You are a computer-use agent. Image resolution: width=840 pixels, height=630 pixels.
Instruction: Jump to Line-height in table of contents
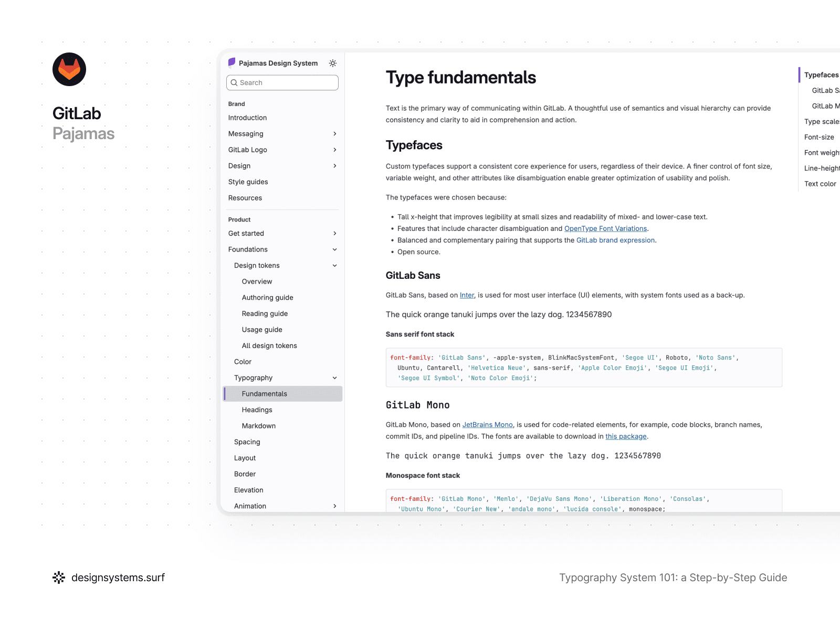(822, 168)
